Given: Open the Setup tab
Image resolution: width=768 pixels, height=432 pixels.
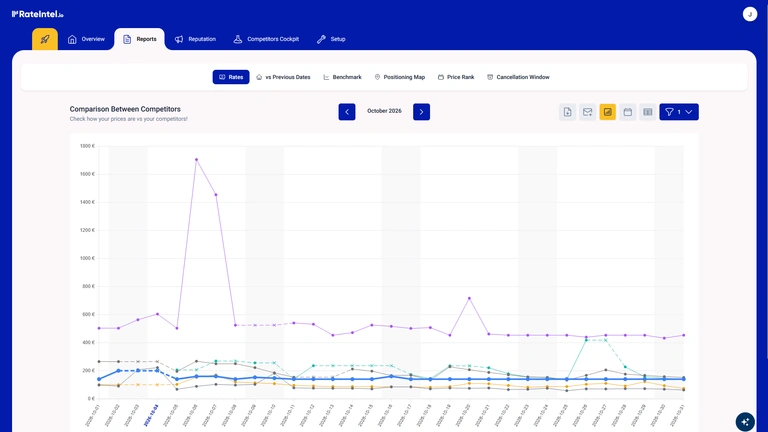Looking at the screenshot, I should [331, 39].
